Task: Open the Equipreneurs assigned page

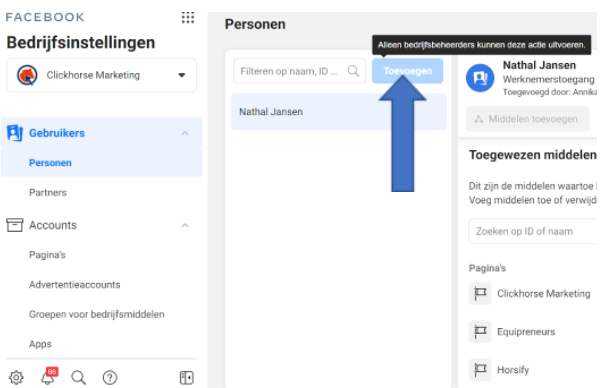Action: click(x=526, y=331)
